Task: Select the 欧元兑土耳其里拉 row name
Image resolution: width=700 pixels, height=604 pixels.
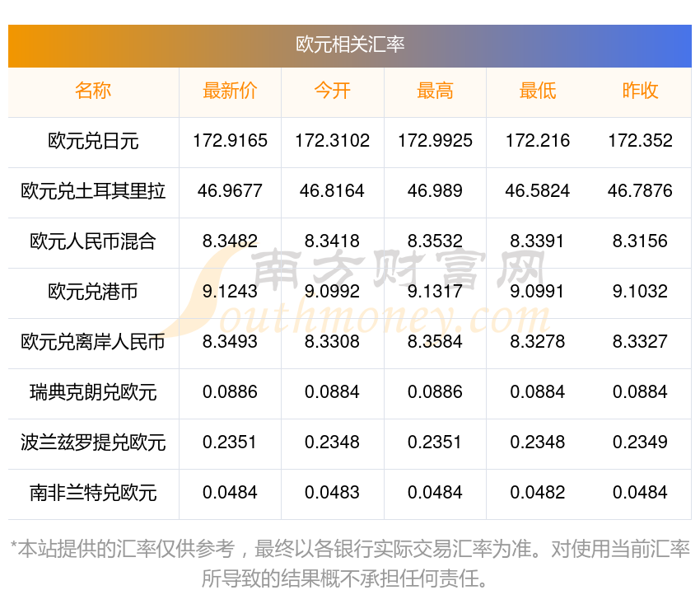Action: [93, 191]
